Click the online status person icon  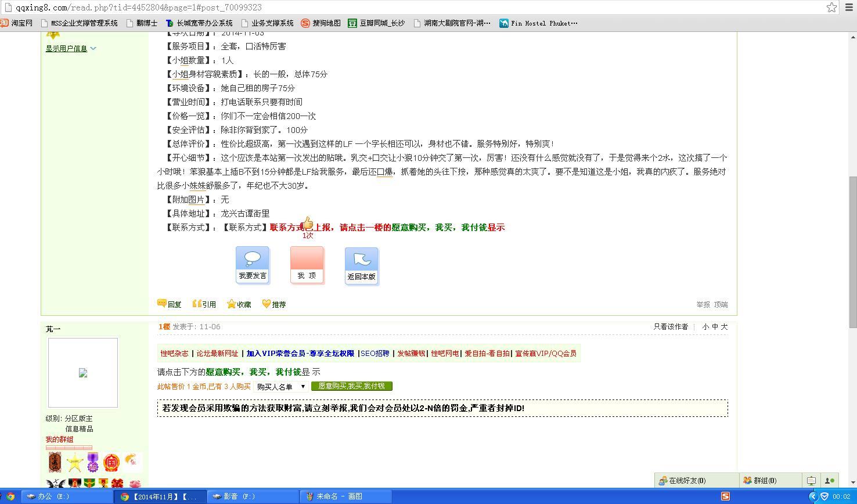[830, 481]
